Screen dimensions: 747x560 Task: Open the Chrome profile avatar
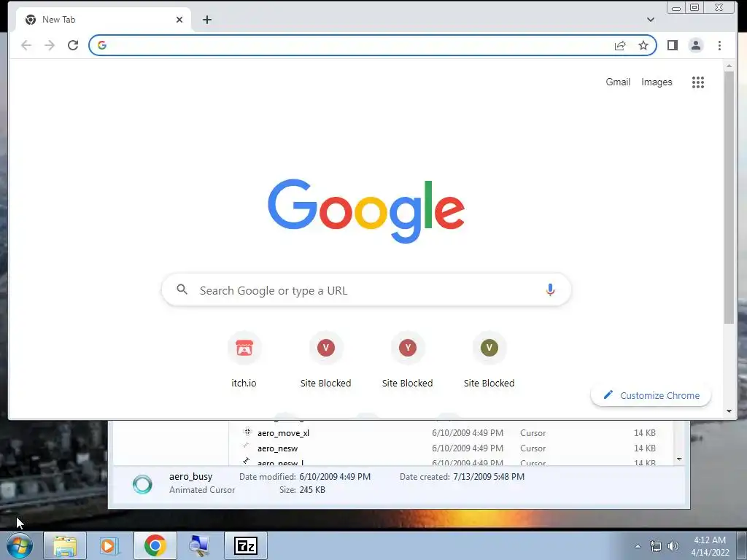coord(695,45)
